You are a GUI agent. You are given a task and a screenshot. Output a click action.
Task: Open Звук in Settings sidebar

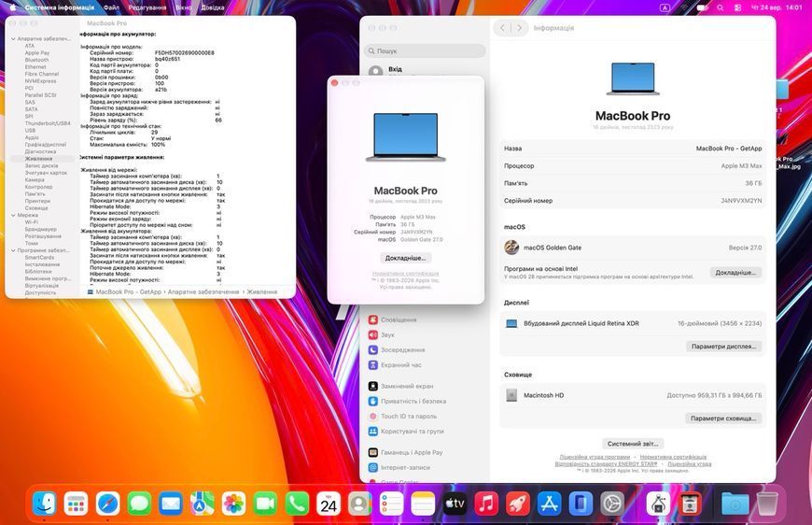tap(387, 334)
